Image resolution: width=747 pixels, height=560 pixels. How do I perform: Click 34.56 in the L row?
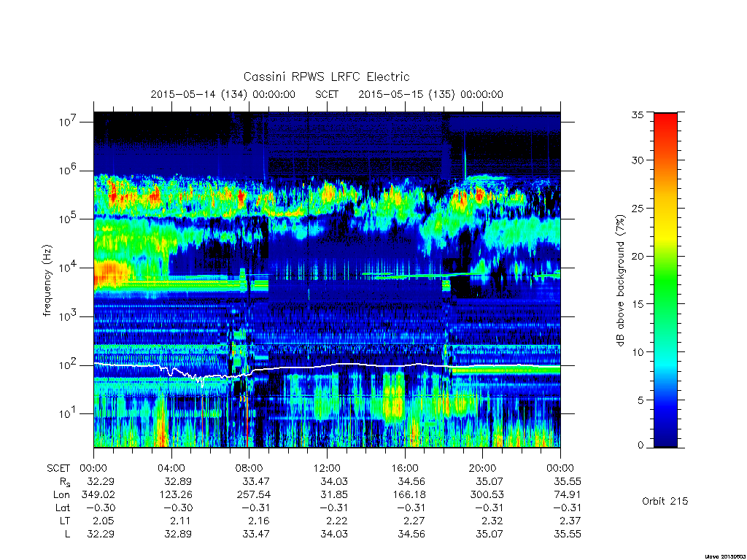coord(411,534)
